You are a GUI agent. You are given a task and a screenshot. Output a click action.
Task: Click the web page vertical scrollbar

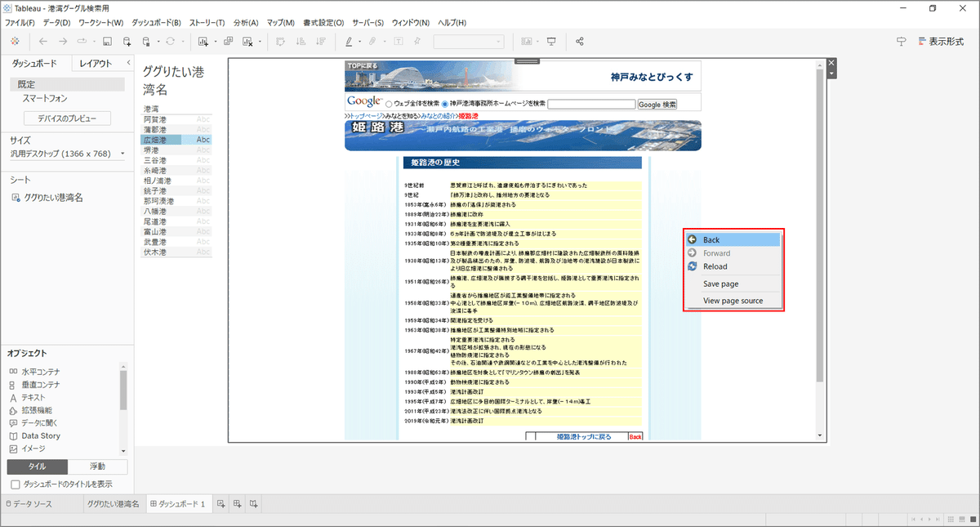coord(820,225)
